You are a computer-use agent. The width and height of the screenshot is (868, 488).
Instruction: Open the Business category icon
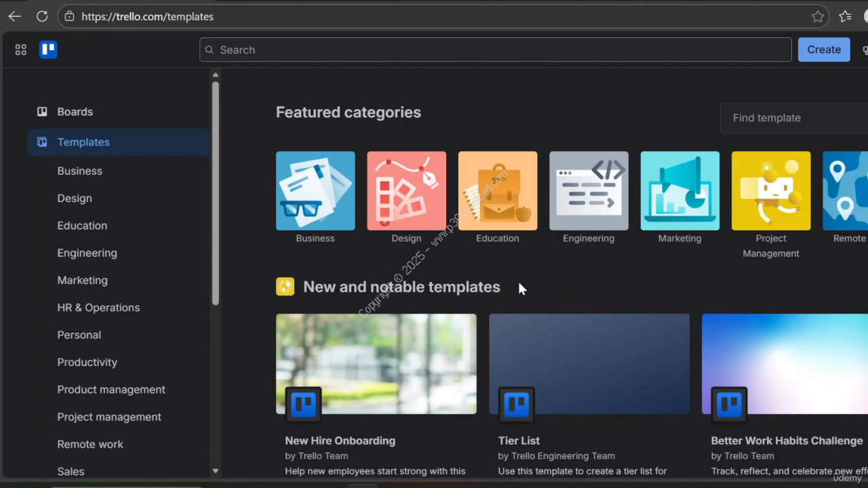315,191
